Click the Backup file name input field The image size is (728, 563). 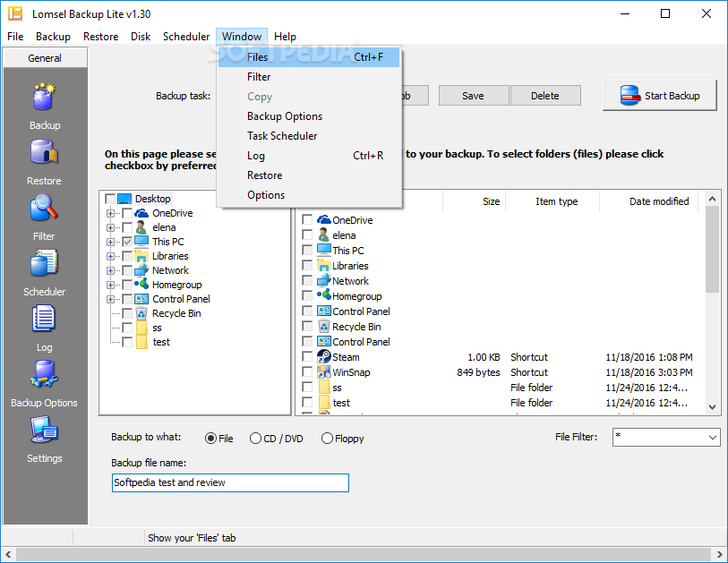point(230,482)
